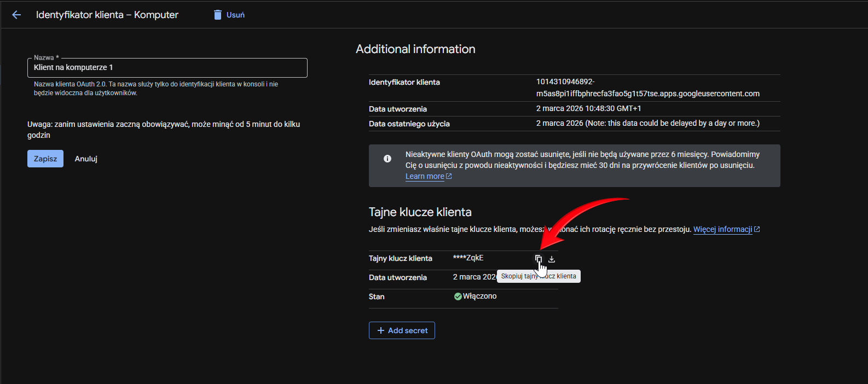This screenshot has height=384, width=868.
Task: Click the Włączono status text
Action: (480, 296)
